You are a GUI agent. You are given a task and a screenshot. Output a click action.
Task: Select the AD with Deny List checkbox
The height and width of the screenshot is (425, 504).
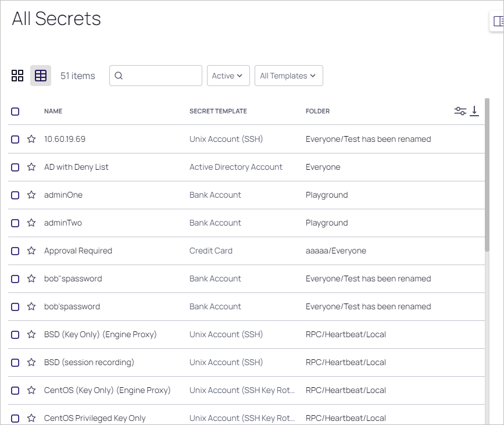click(15, 167)
